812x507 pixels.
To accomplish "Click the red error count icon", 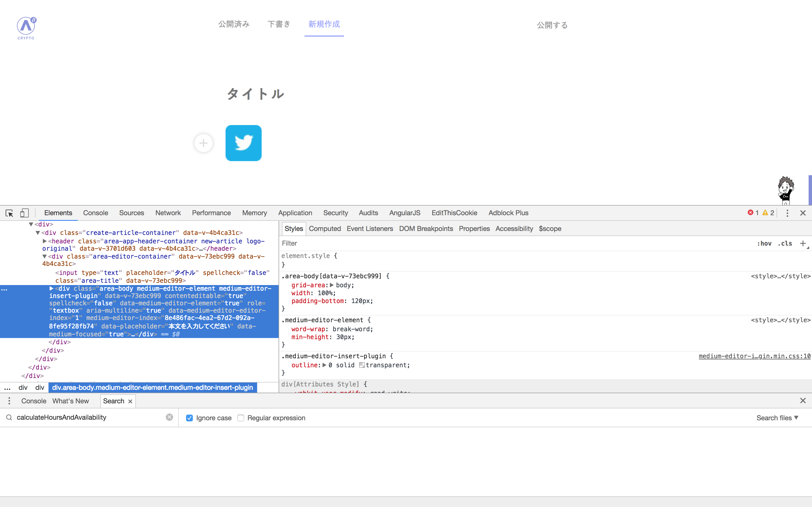I will 751,213.
